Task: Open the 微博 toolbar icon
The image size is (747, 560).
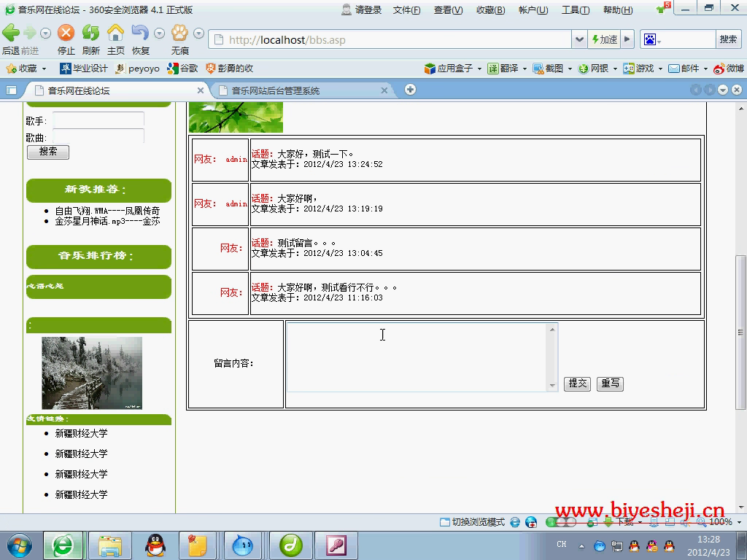Action: 729,69
